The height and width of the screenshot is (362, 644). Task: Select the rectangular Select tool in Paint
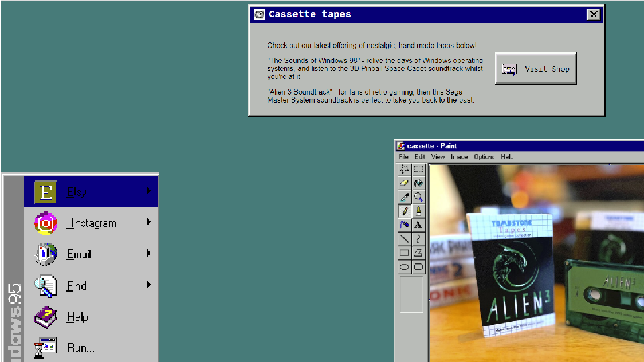pos(418,169)
